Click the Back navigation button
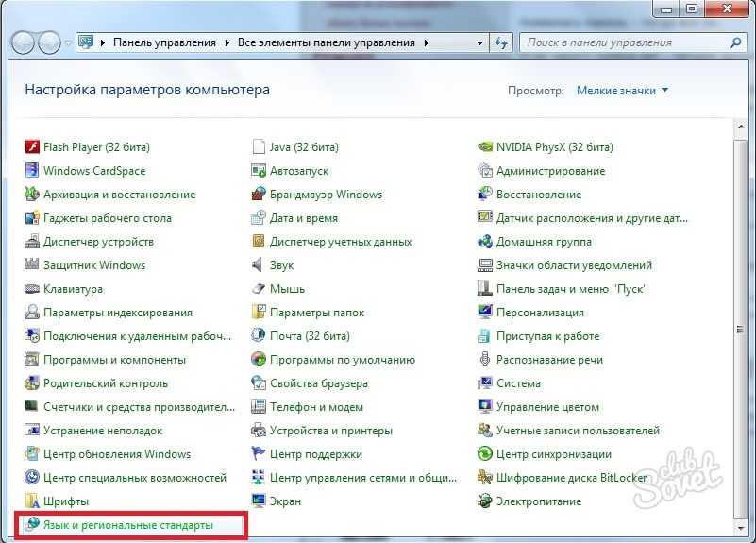The image size is (756, 543). click(x=23, y=42)
